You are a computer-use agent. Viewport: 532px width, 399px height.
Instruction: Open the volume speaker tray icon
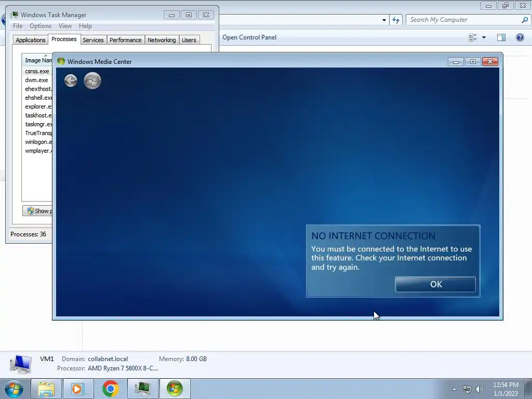pos(480,389)
